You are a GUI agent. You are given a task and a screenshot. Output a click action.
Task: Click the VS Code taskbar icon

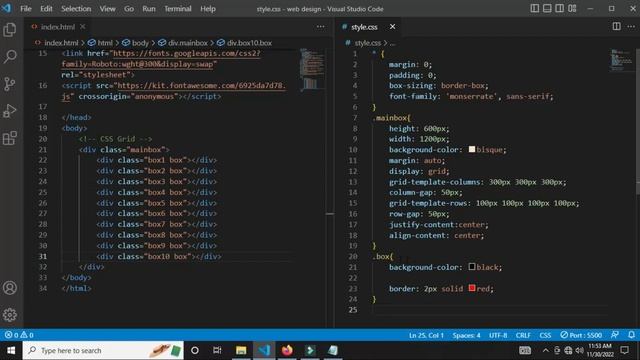[x=264, y=351]
